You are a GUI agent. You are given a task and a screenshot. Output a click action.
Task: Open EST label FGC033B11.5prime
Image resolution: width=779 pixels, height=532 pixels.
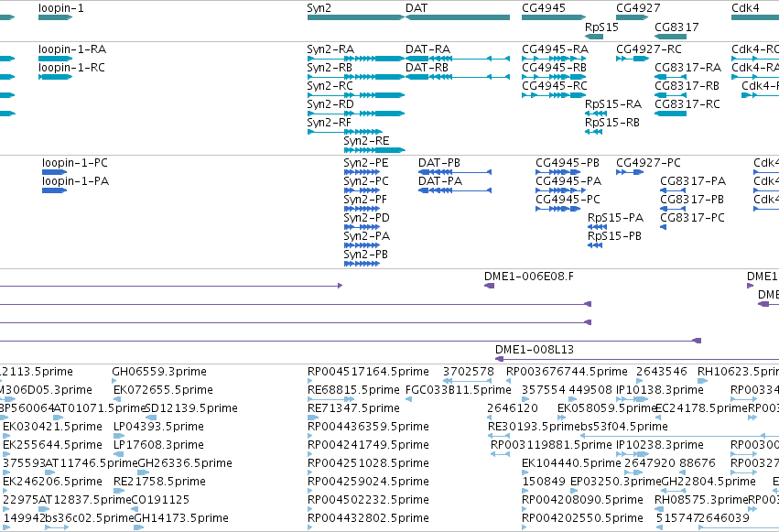pyautogui.click(x=459, y=390)
